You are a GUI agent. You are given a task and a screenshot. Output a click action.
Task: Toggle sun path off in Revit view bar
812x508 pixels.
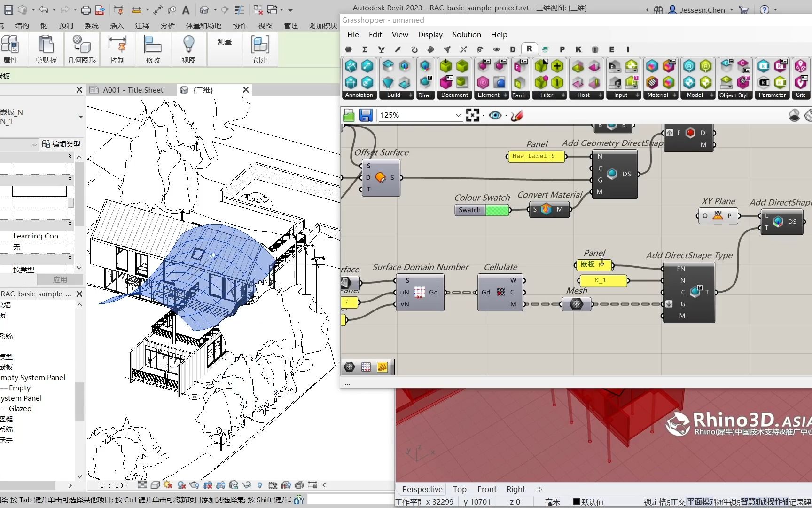click(x=167, y=485)
